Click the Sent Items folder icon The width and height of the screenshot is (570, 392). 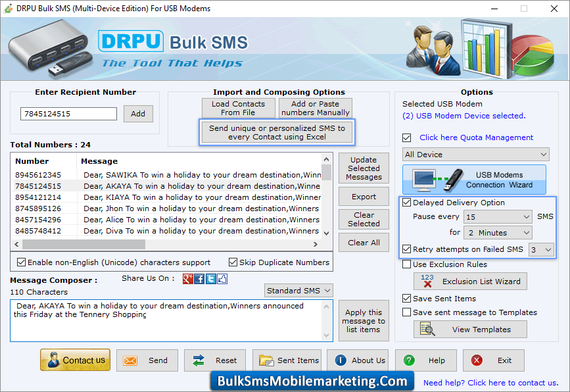(266, 360)
